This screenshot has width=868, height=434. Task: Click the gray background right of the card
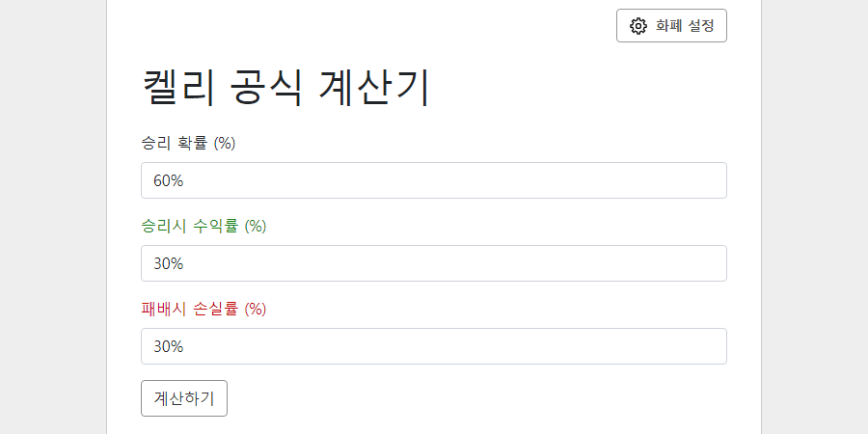pyautogui.click(x=815, y=217)
